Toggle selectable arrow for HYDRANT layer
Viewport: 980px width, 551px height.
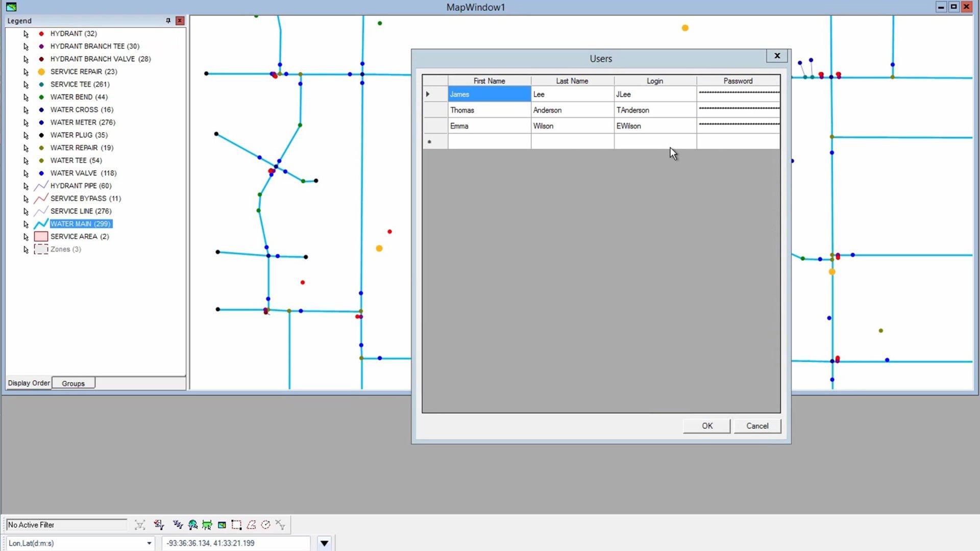coord(26,34)
